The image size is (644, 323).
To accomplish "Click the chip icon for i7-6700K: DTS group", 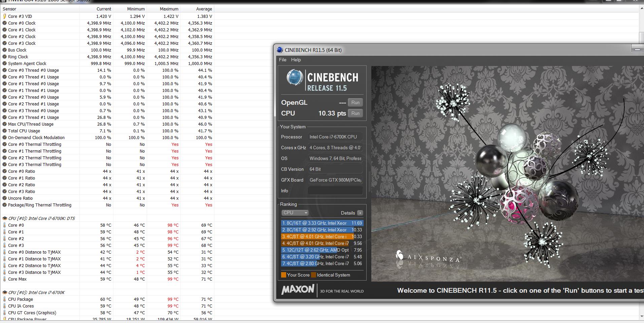I will (x=4, y=218).
